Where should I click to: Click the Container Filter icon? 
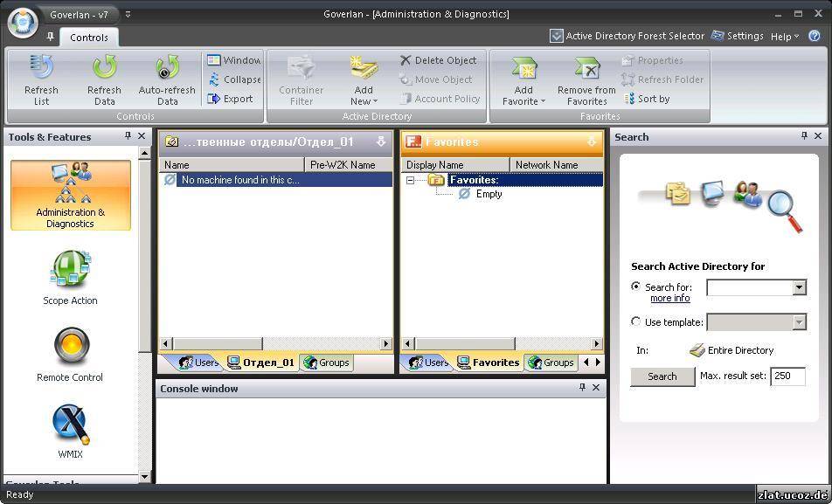tap(301, 68)
